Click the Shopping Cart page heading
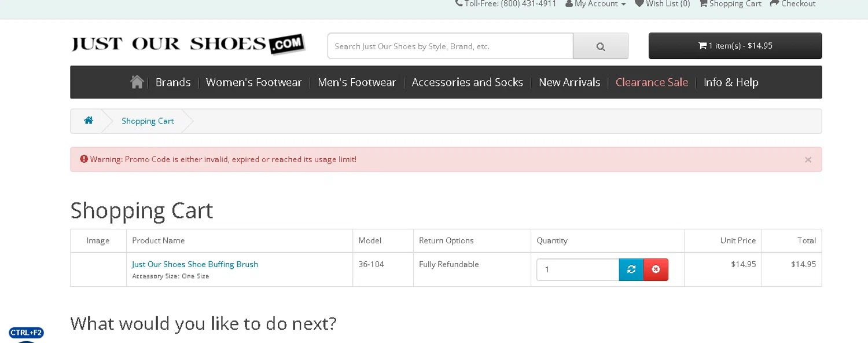The image size is (868, 343). pos(142,210)
